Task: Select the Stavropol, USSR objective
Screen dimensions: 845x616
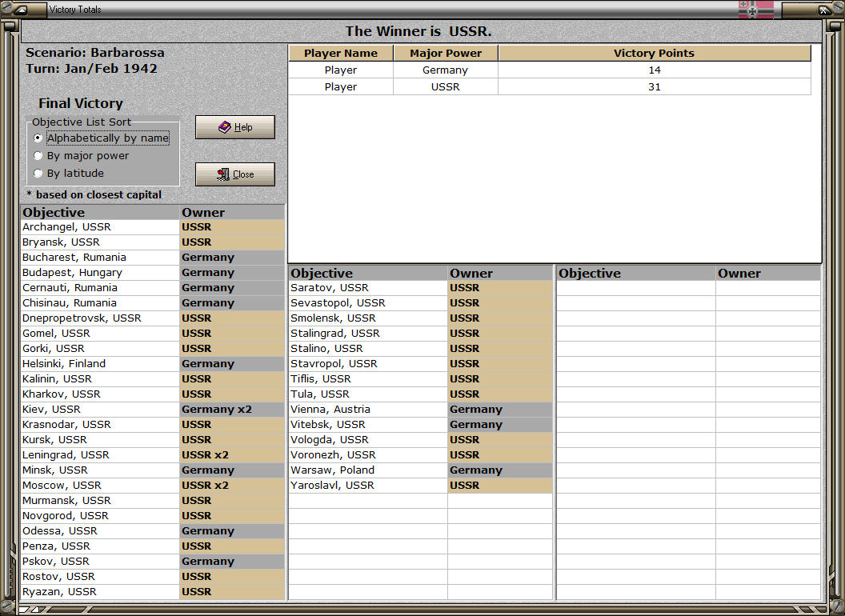Action: tap(368, 364)
